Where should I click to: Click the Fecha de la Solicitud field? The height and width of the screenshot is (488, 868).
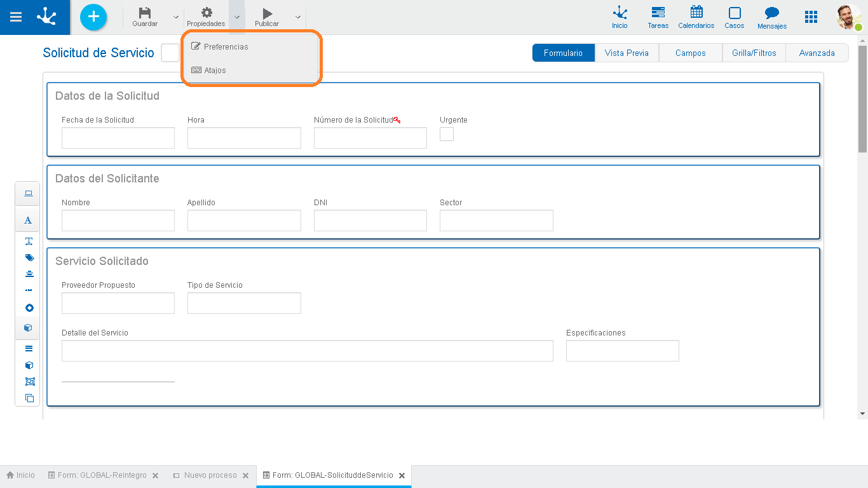tap(118, 138)
